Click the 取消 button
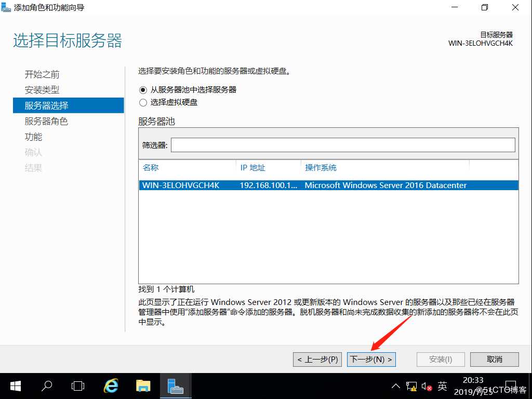The image size is (532, 399). coord(495,360)
